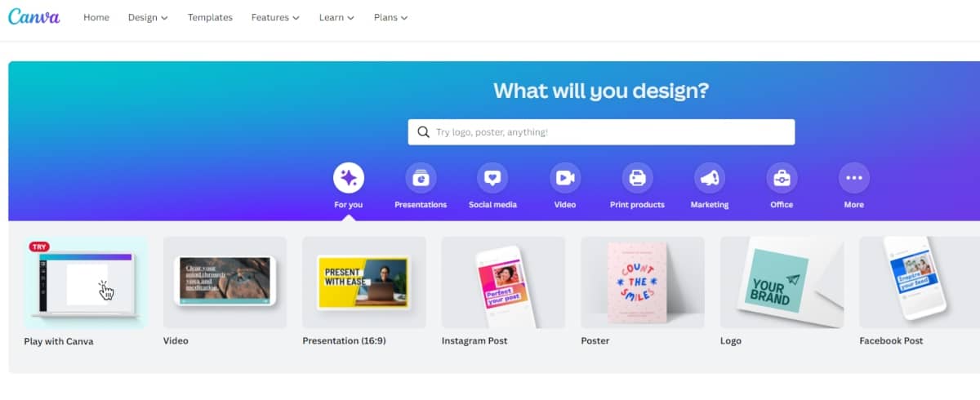
Task: Select the Video camera category icon
Action: pyautogui.click(x=565, y=177)
